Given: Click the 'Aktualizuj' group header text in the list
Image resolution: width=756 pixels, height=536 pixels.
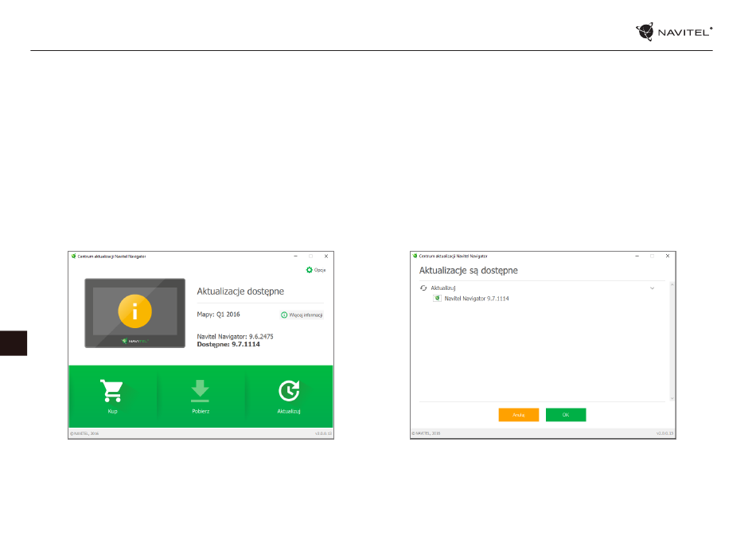Looking at the screenshot, I should click(443, 288).
